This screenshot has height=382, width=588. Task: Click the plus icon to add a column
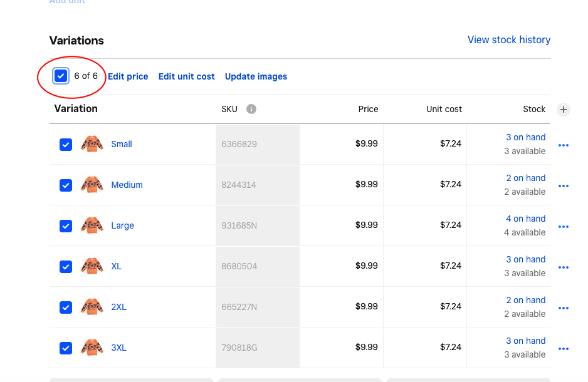(x=564, y=109)
